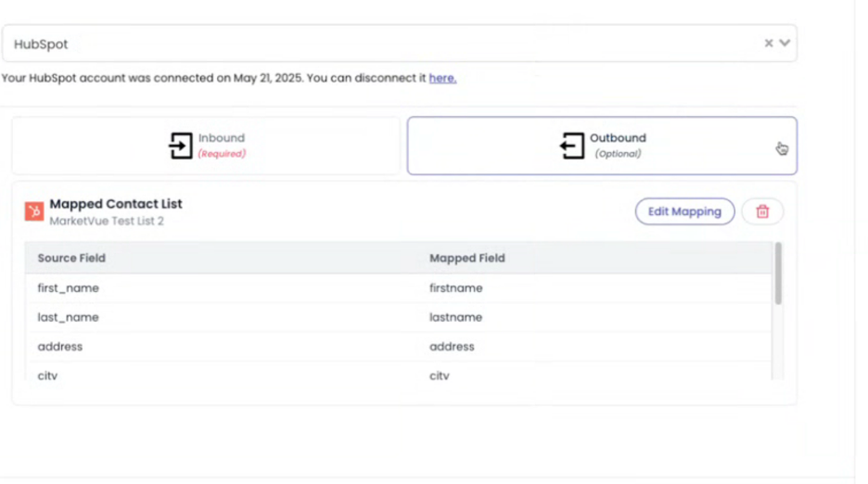The image size is (868, 484).
Task: Click the 'address' source field cell
Action: tap(59, 347)
